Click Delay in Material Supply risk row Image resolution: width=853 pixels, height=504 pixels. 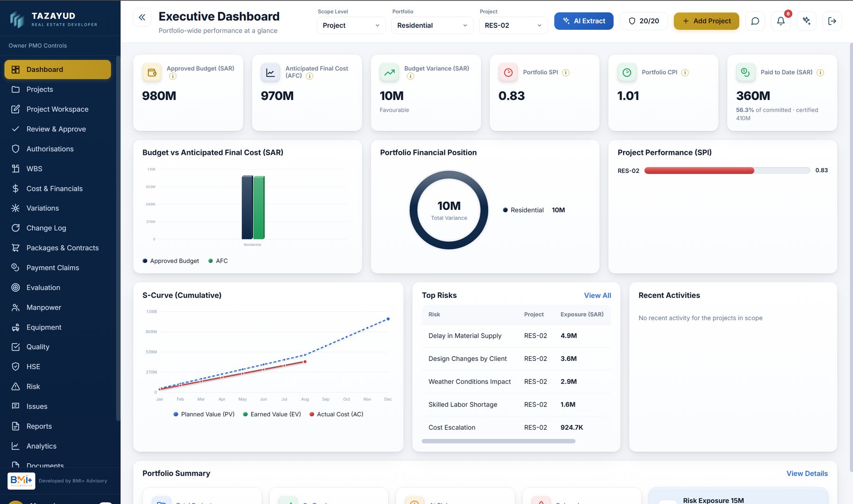coord(516,336)
